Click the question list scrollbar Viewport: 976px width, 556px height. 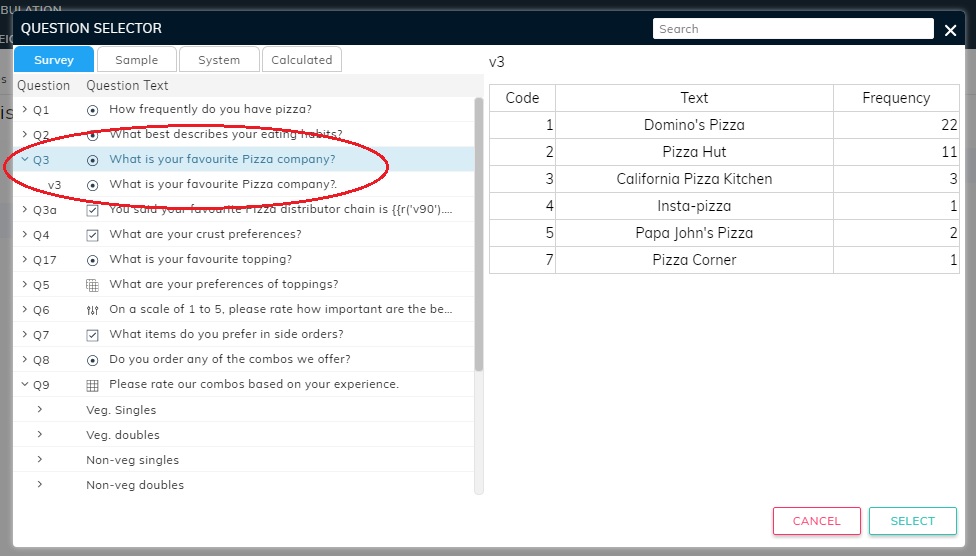coord(479,234)
